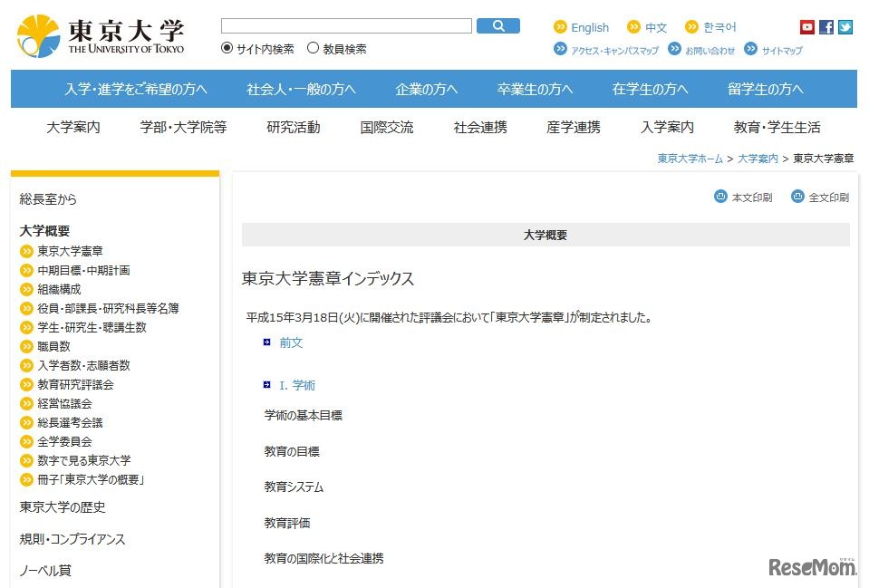Image resolution: width=869 pixels, height=588 pixels.
Task: Open the Ⅰ. 学術 link
Action: pyautogui.click(x=297, y=385)
